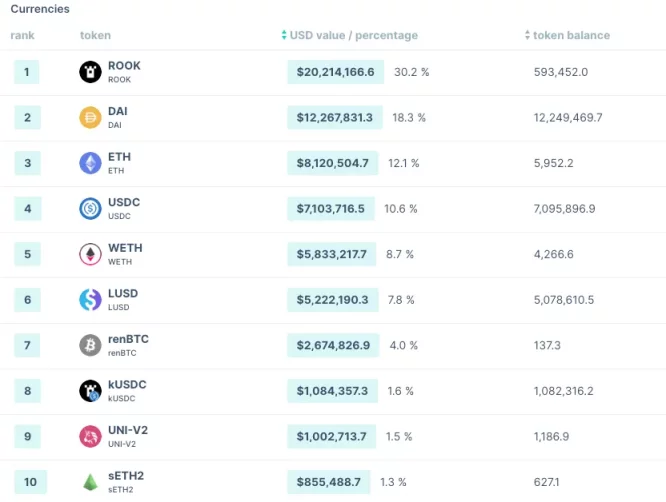This screenshot has height=502, width=666.
Task: Click the sETH2 token icon
Action: (x=90, y=482)
